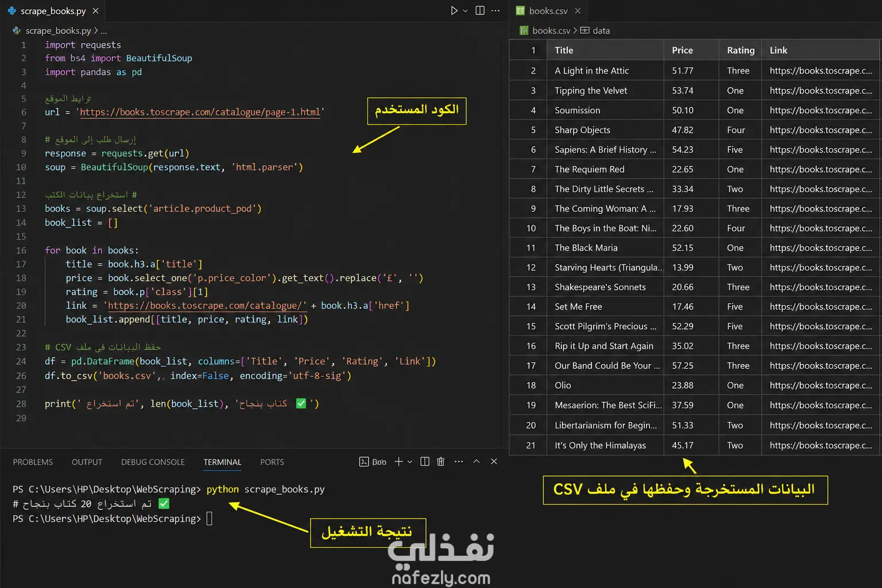Click price cell 54.23
The height and width of the screenshot is (588, 882).
pyautogui.click(x=691, y=149)
